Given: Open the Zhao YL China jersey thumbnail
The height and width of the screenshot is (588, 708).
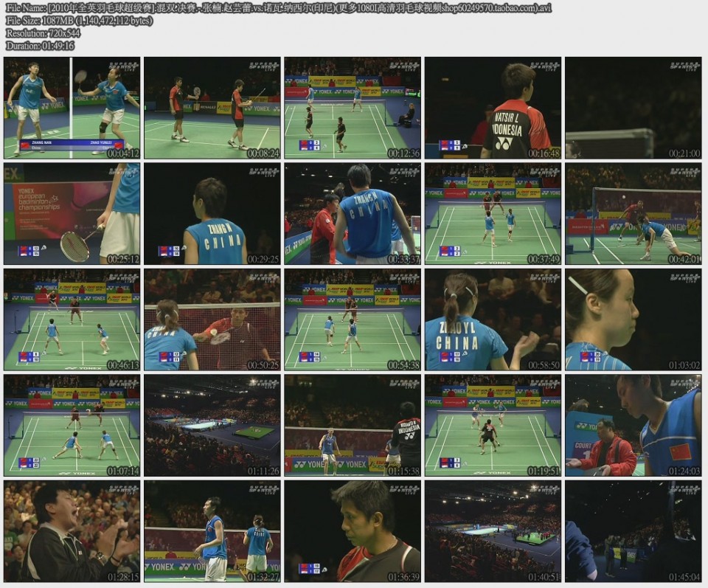Looking at the screenshot, I should [493, 319].
